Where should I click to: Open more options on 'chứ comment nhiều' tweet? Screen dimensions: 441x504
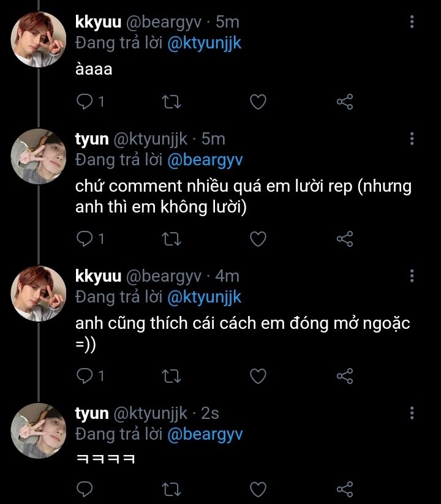[x=412, y=139]
